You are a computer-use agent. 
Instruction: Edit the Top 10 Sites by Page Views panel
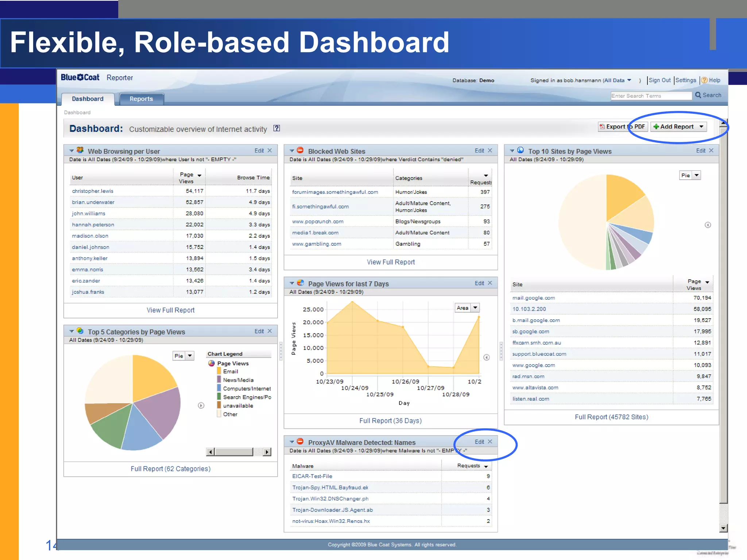[x=700, y=151]
